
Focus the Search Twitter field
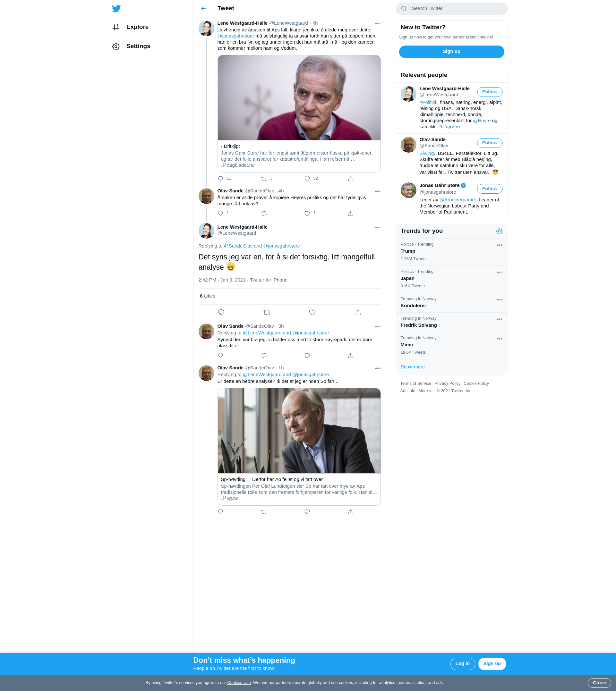pos(451,8)
